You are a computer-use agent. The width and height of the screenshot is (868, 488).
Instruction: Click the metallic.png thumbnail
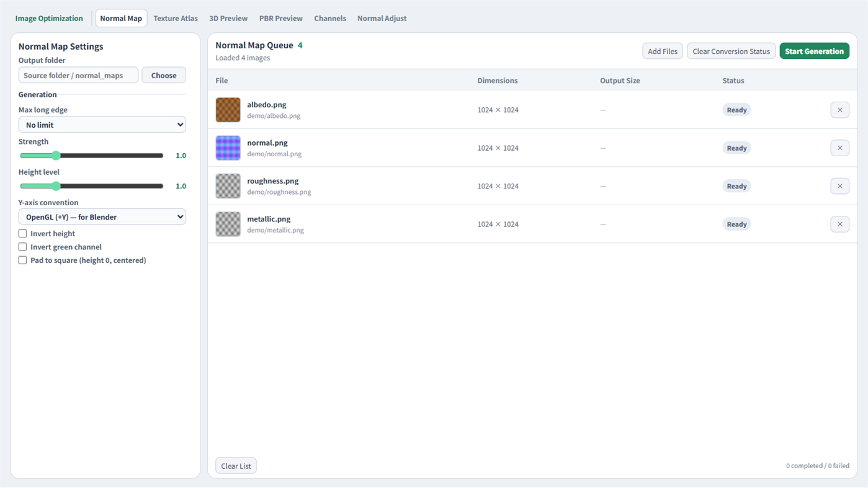[228, 224]
